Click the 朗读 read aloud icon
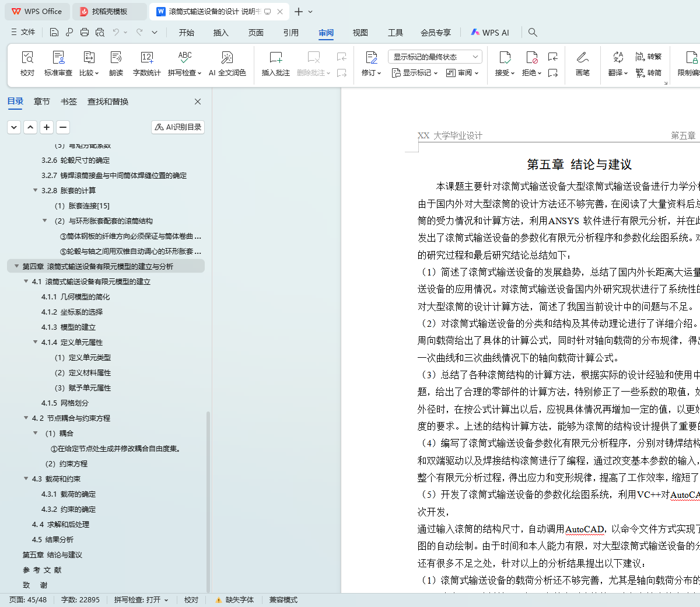Image resolution: width=700 pixels, height=607 pixels. [116, 58]
